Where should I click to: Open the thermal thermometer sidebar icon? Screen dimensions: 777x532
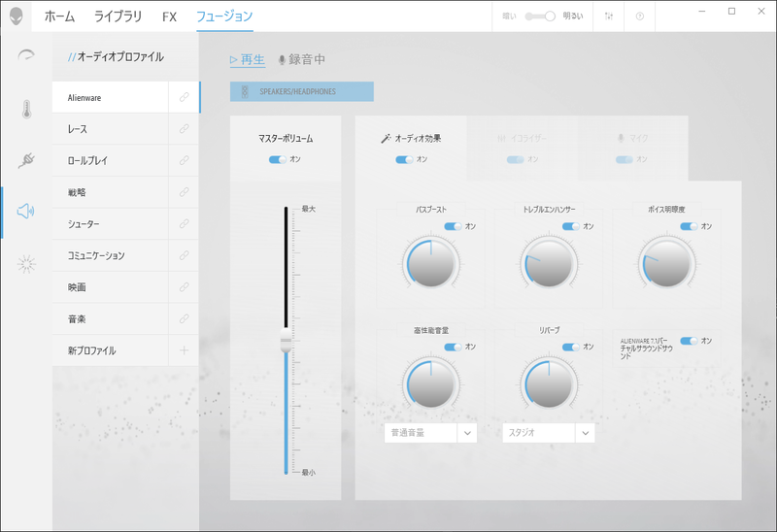point(26,109)
